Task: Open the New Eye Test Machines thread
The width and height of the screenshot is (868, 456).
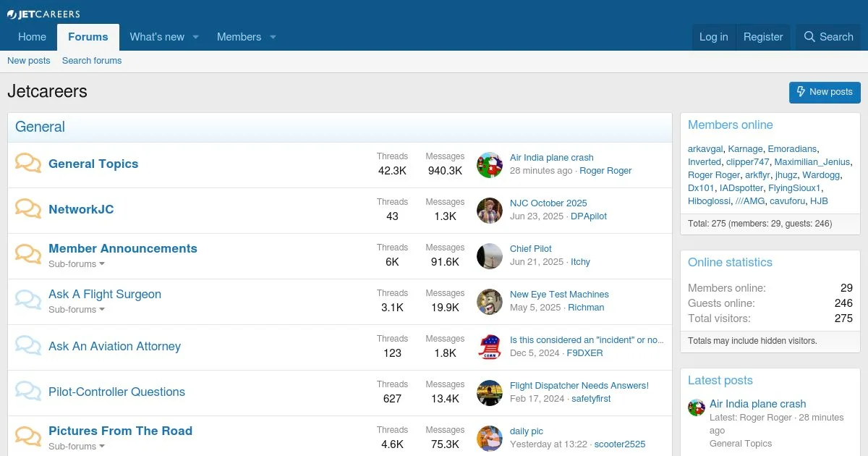Action: point(559,295)
